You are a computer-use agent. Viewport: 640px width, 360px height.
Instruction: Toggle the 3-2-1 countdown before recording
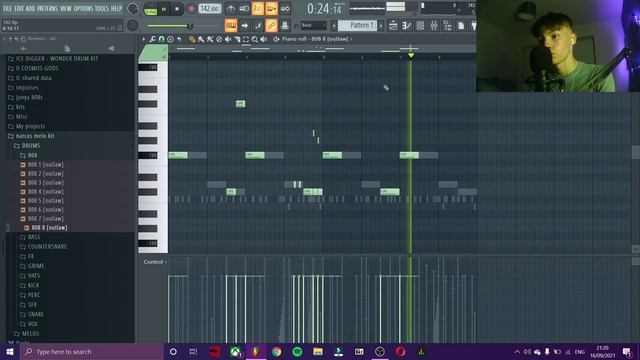258,9
